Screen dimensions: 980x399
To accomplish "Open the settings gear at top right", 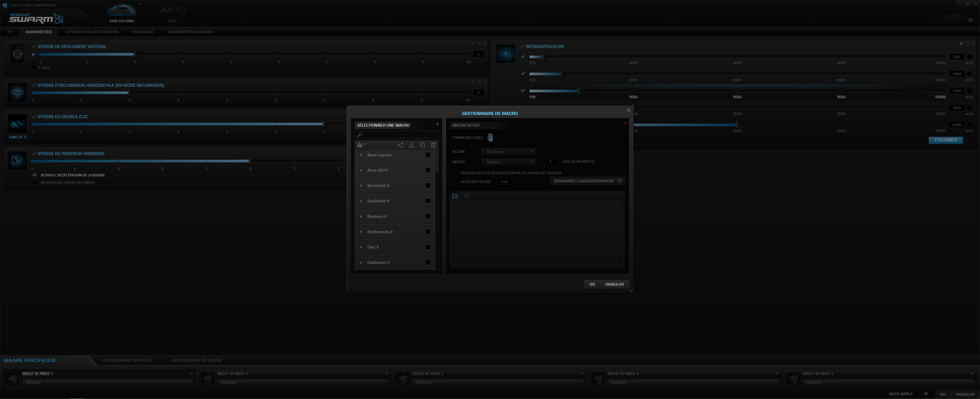I will coord(970,20).
